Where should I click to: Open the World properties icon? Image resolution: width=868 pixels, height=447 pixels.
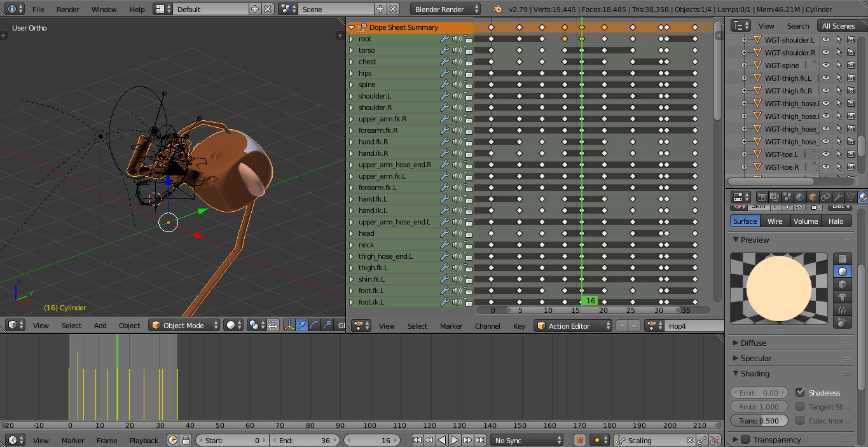tap(800, 196)
